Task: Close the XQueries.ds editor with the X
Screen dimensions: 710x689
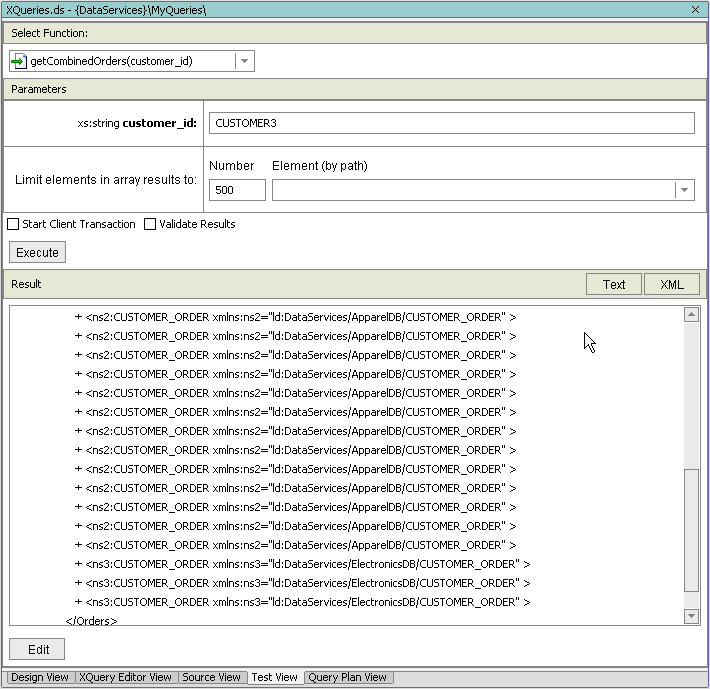Action: coord(696,10)
